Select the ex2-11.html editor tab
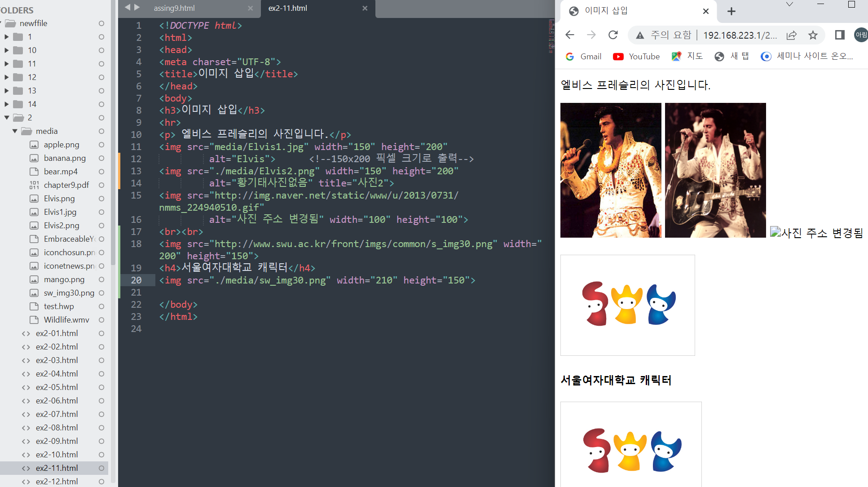 coord(288,8)
